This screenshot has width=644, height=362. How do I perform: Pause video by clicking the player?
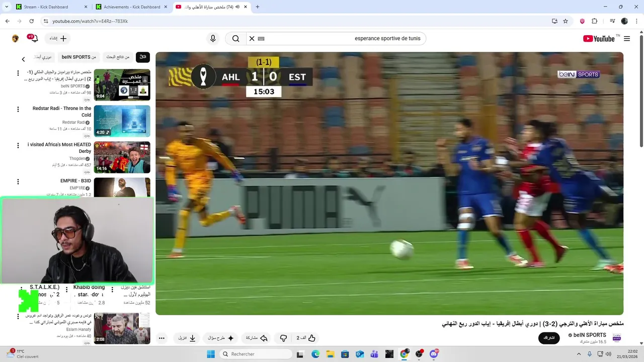[x=389, y=184]
